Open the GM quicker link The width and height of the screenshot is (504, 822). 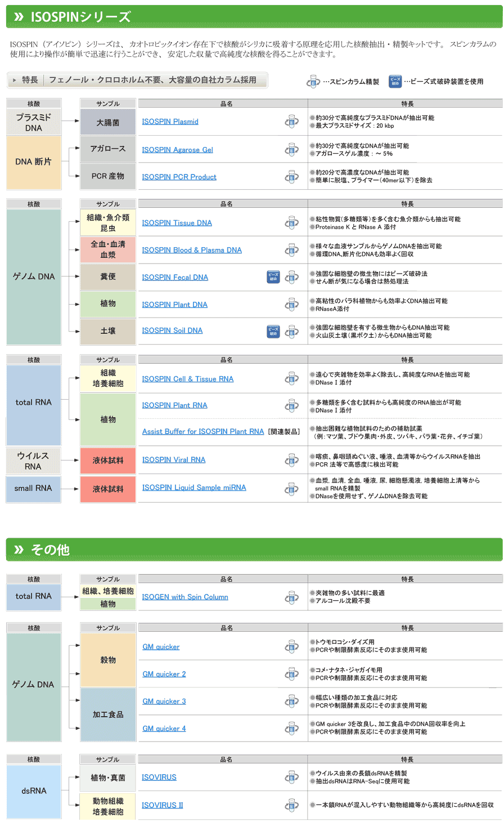click(161, 647)
